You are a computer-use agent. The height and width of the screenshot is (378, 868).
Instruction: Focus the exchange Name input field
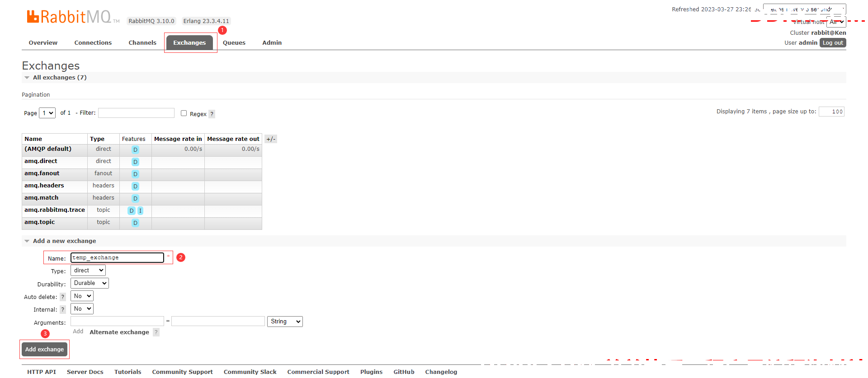(x=117, y=257)
